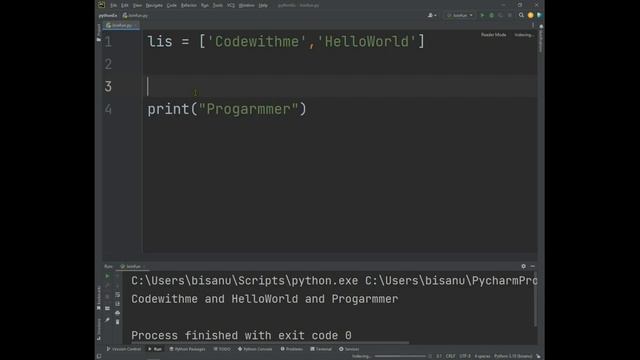This screenshot has height=360, width=640.
Task: Open the Tools menu
Action: tap(218, 5)
